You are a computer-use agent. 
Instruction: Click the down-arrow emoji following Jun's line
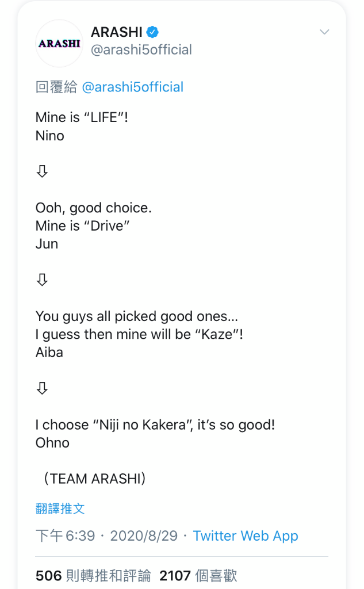point(42,280)
